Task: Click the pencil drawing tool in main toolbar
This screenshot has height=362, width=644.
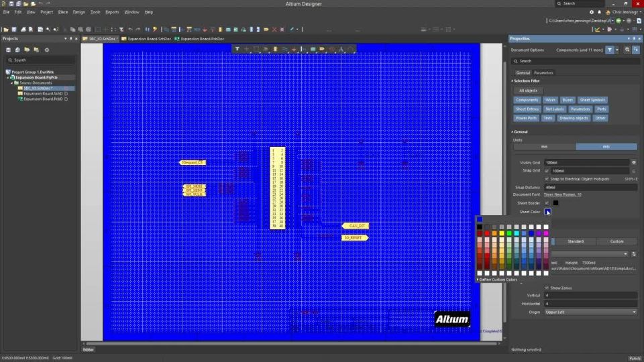Action: point(292,29)
